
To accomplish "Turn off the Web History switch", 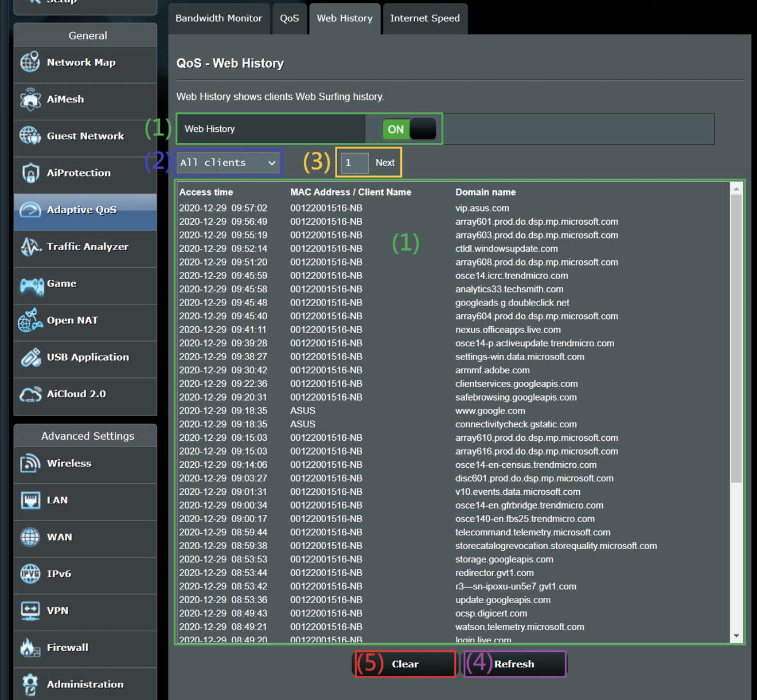I will 409,129.
